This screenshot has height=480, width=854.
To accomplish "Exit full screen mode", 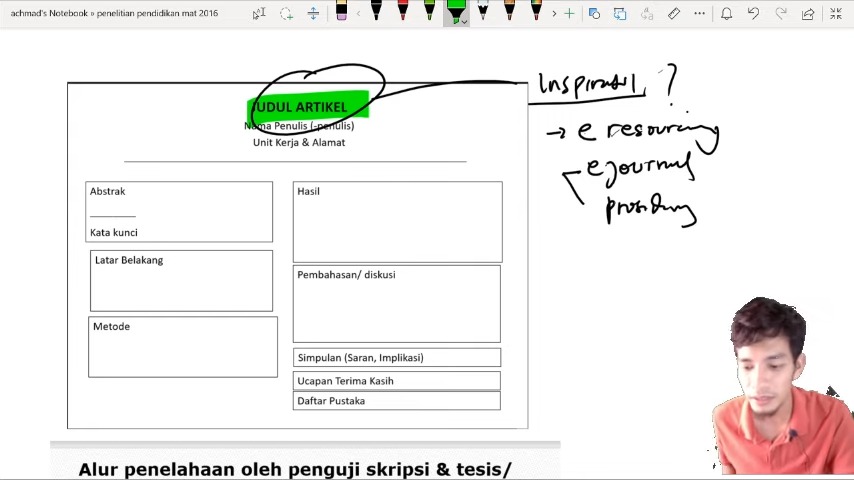I will coord(836,14).
